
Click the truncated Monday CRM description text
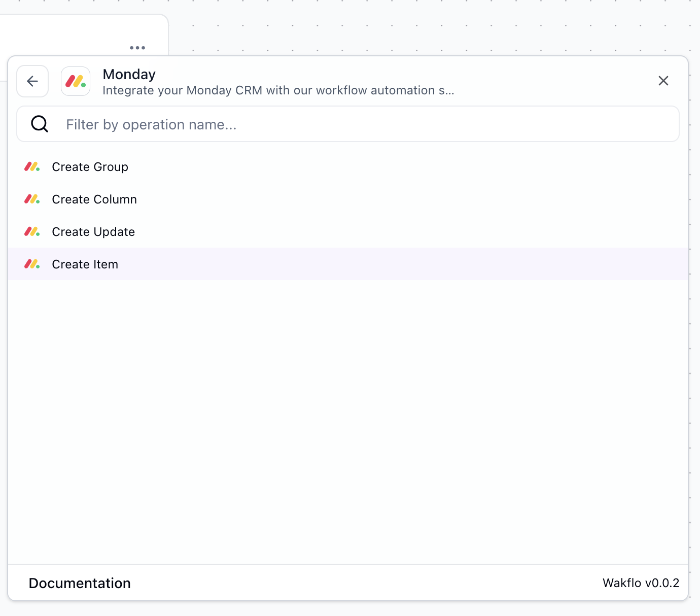[278, 90]
